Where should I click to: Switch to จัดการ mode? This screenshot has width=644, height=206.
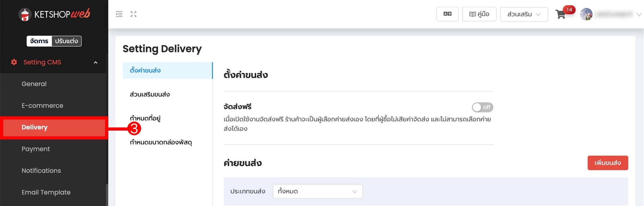pyautogui.click(x=39, y=41)
